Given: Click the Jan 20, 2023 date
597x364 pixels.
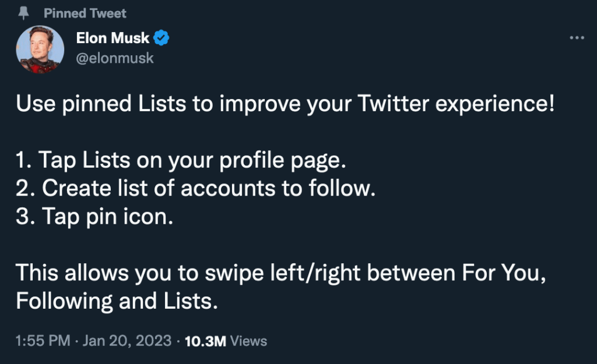Looking at the screenshot, I should pyautogui.click(x=127, y=341).
